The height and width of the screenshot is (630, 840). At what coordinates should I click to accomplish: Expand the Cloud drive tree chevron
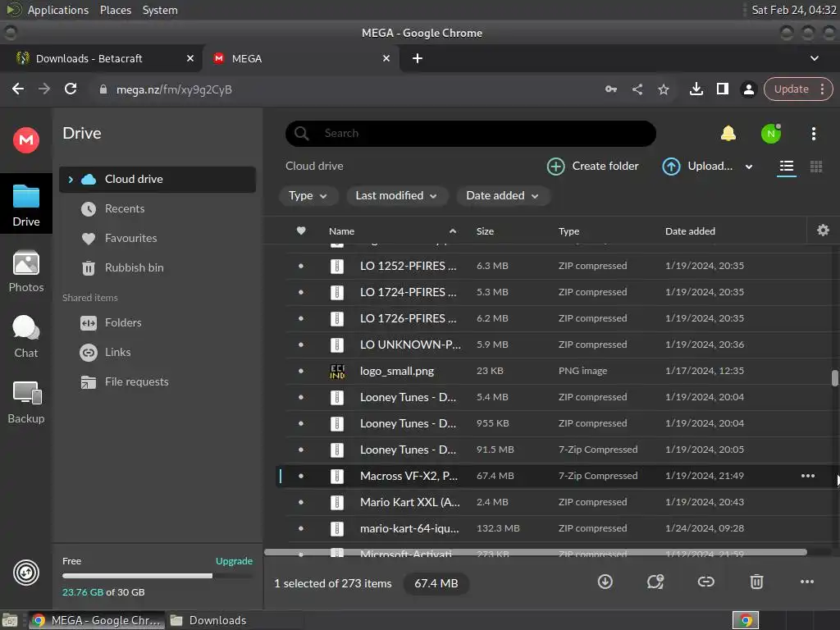pyautogui.click(x=71, y=180)
